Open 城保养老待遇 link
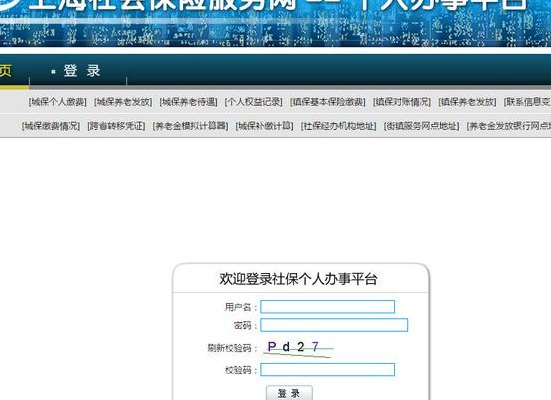Viewport: 551px width, 400px height. [188, 102]
